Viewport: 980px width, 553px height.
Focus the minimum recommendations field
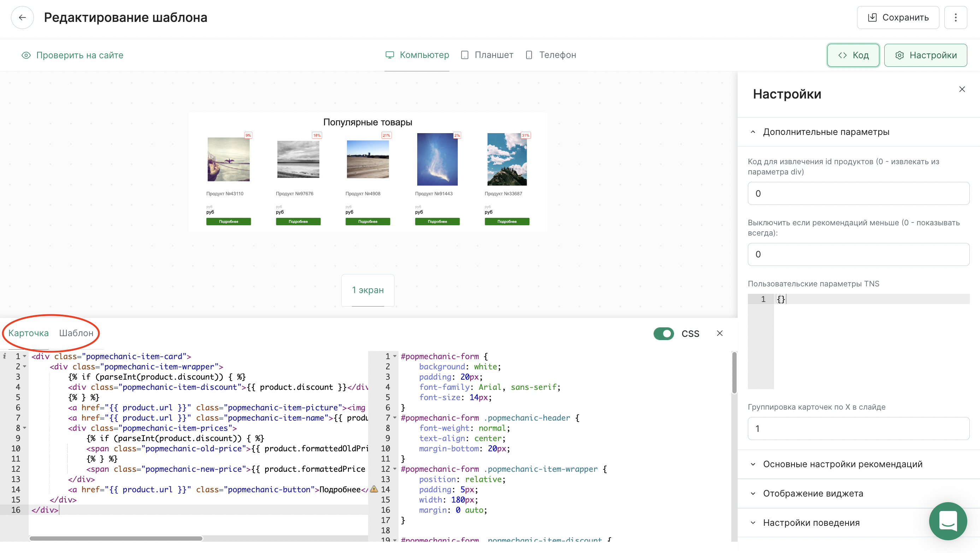(858, 255)
